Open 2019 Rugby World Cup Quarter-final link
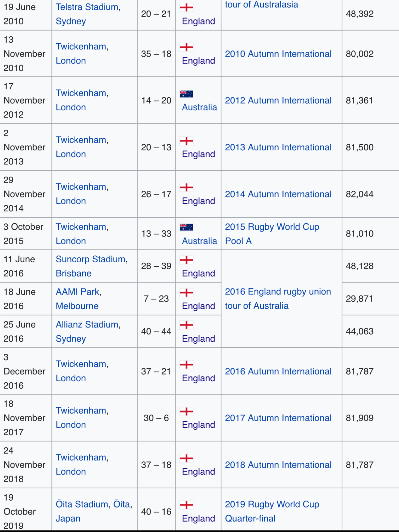The height and width of the screenshot is (532, 399). (272, 511)
